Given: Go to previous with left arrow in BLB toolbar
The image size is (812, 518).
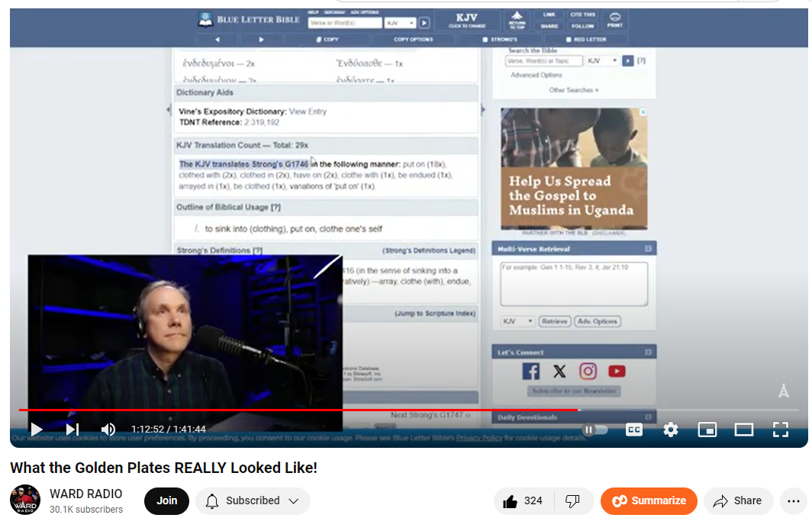Looking at the screenshot, I should point(217,40).
